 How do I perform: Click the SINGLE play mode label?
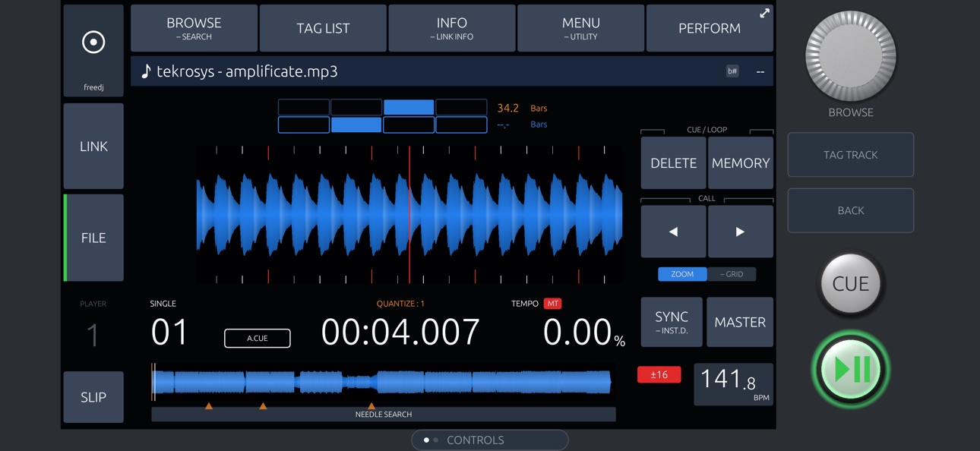(163, 304)
